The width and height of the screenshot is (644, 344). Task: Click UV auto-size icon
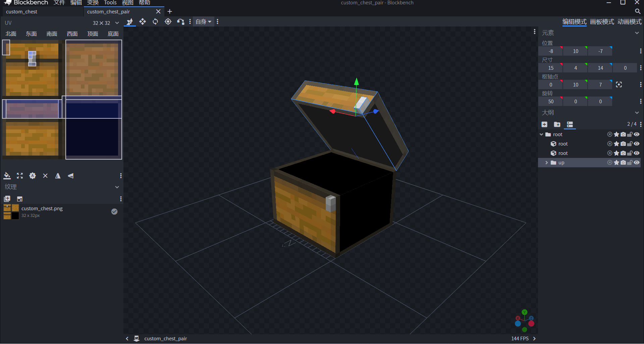(33, 176)
